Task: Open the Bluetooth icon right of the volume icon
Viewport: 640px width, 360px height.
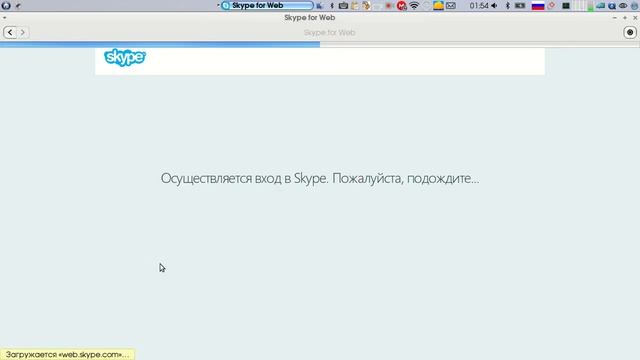Action: pyautogui.click(x=508, y=5)
